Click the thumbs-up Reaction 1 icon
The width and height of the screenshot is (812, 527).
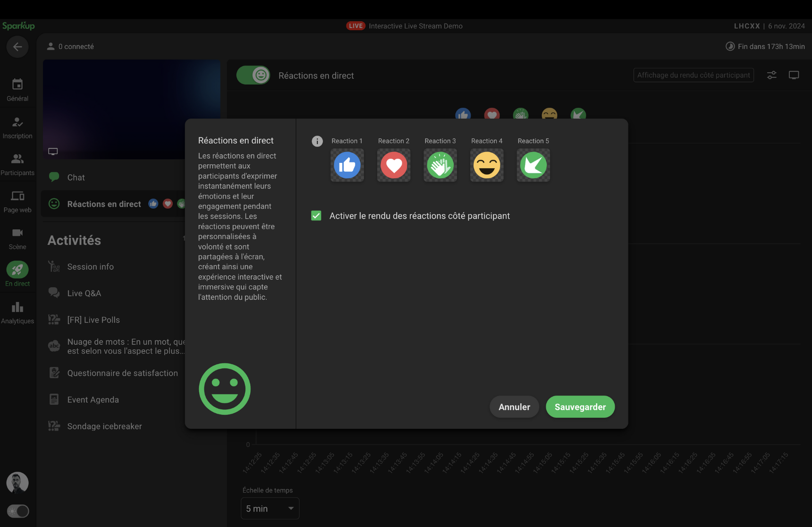tap(347, 165)
